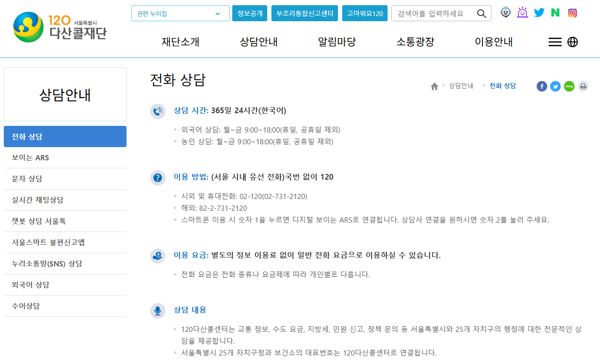Open the 상담안내 menu item
Viewport: 600px width, 364px height.
(258, 42)
